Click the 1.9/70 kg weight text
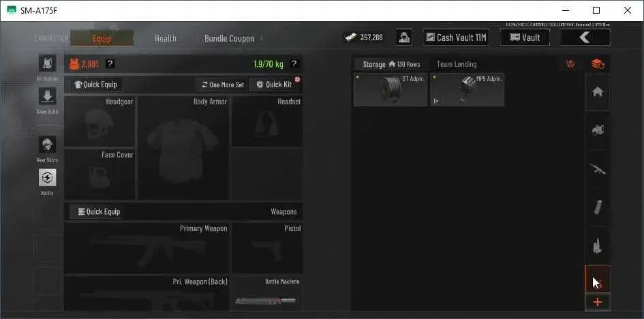 pos(269,64)
